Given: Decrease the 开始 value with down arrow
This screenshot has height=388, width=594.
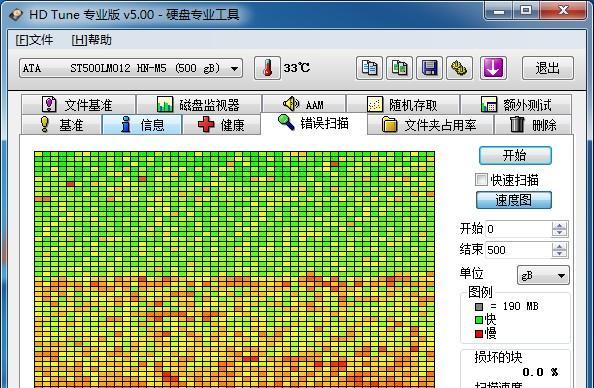Looking at the screenshot, I should point(560,233).
